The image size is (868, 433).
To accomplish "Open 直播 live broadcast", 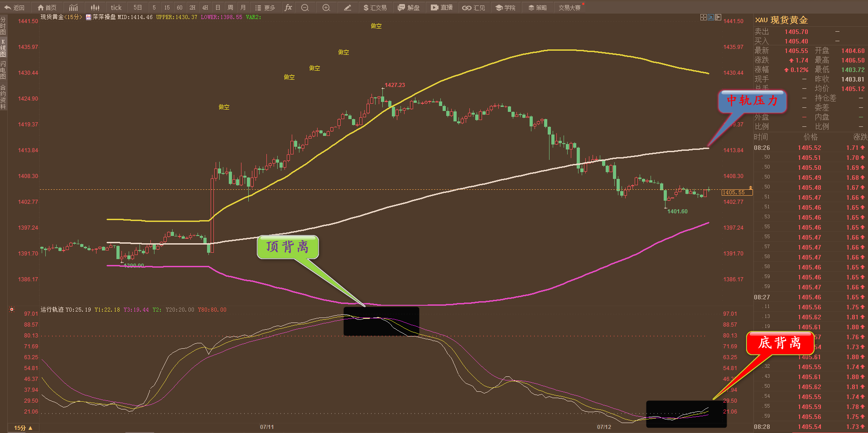I will [x=442, y=7].
